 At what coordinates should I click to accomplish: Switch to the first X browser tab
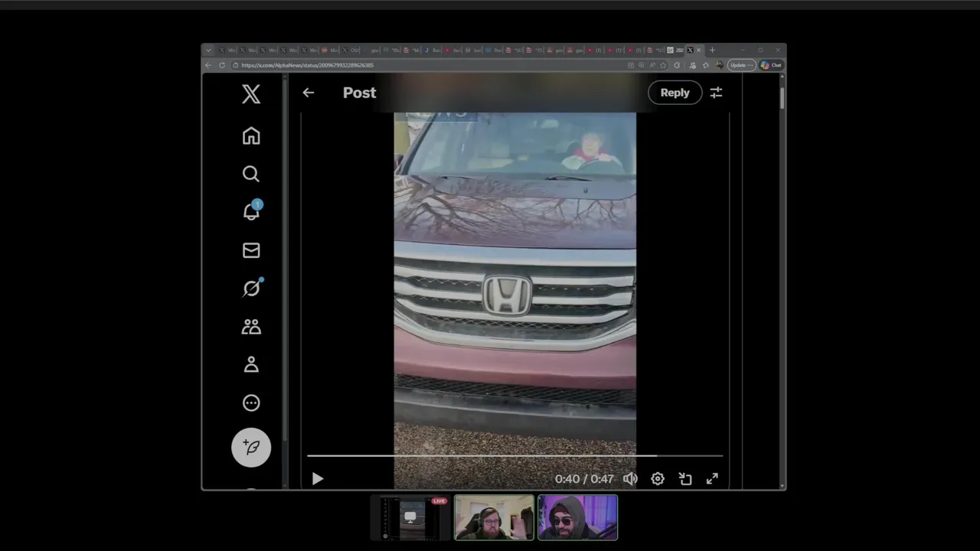click(x=227, y=50)
